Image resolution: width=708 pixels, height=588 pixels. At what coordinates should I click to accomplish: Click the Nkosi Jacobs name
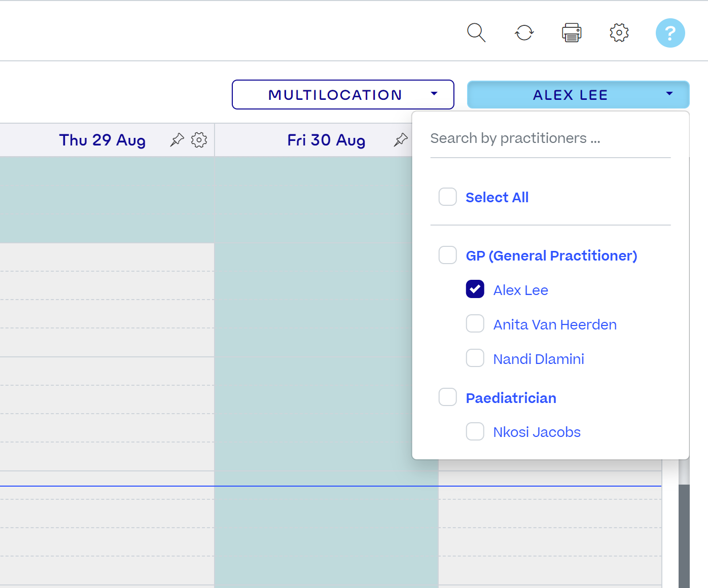click(x=537, y=432)
